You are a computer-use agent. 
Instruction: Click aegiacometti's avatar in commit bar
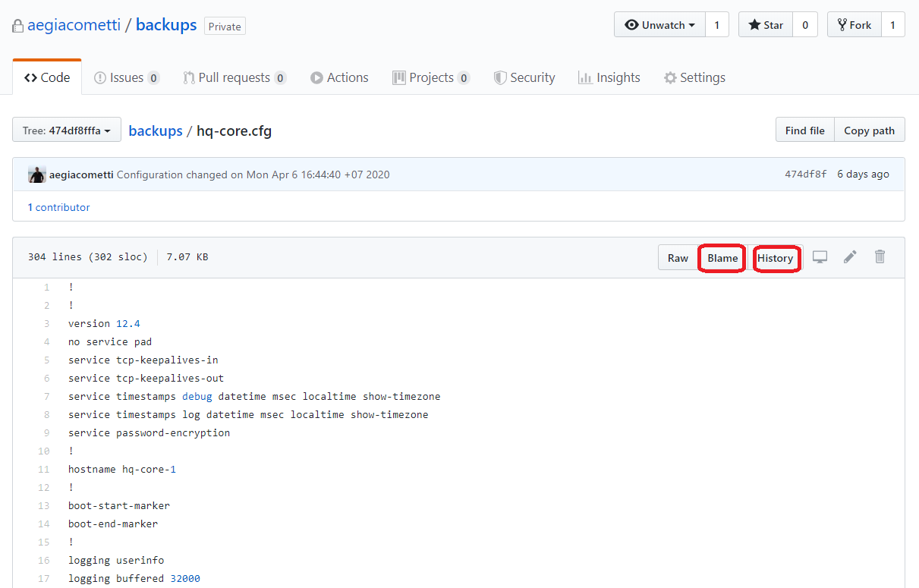pos(37,175)
